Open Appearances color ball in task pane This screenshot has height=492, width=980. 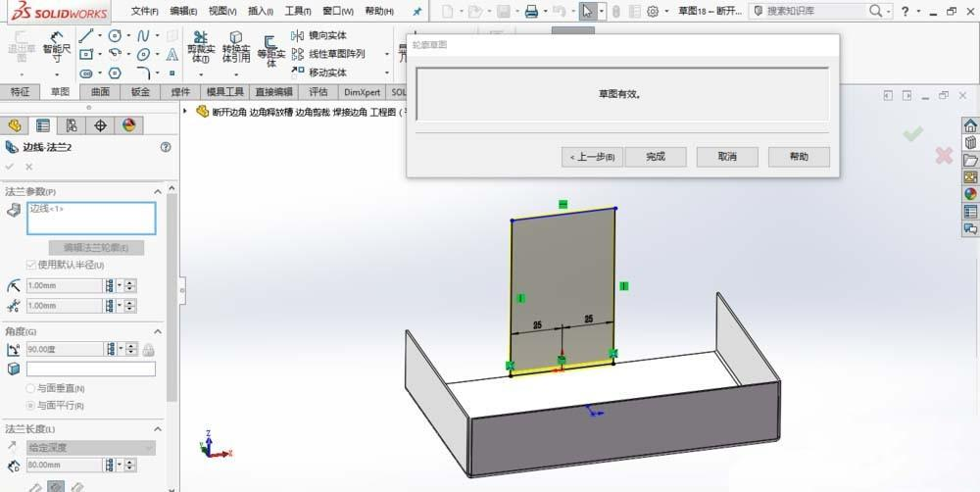[x=970, y=194]
